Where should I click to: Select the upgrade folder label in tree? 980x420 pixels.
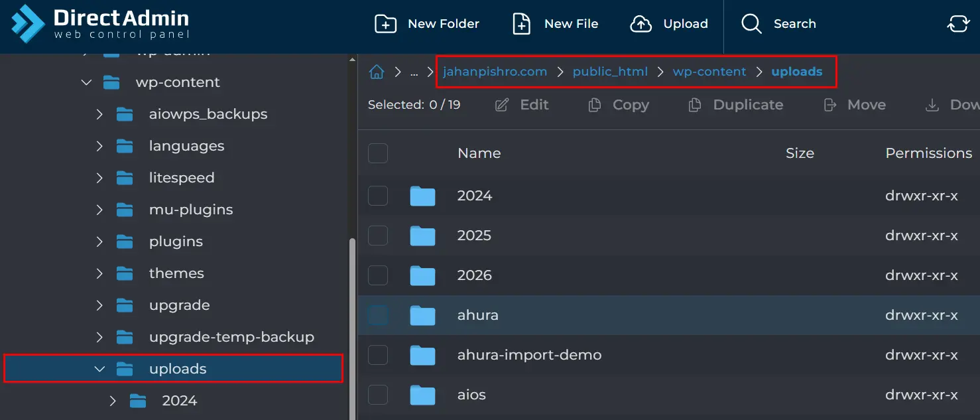179,305
